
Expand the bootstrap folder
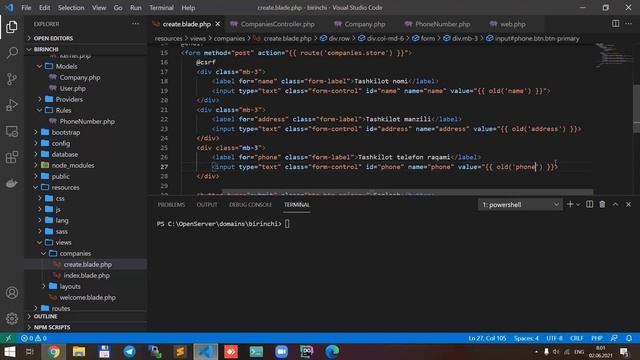coord(66,132)
